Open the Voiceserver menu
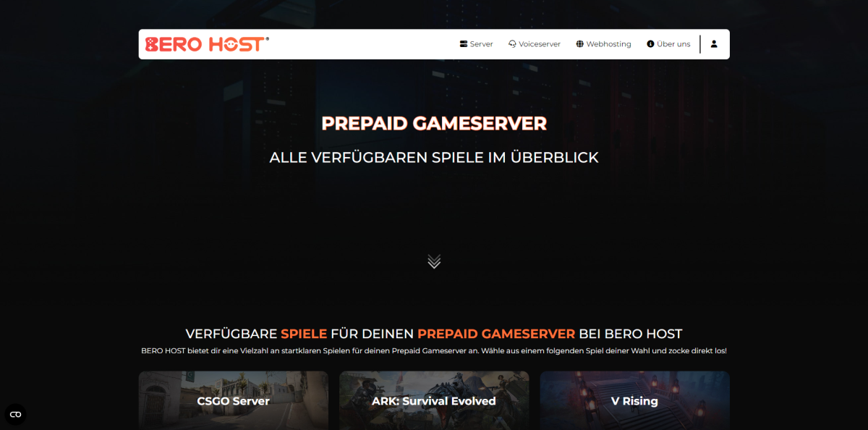 coord(535,44)
